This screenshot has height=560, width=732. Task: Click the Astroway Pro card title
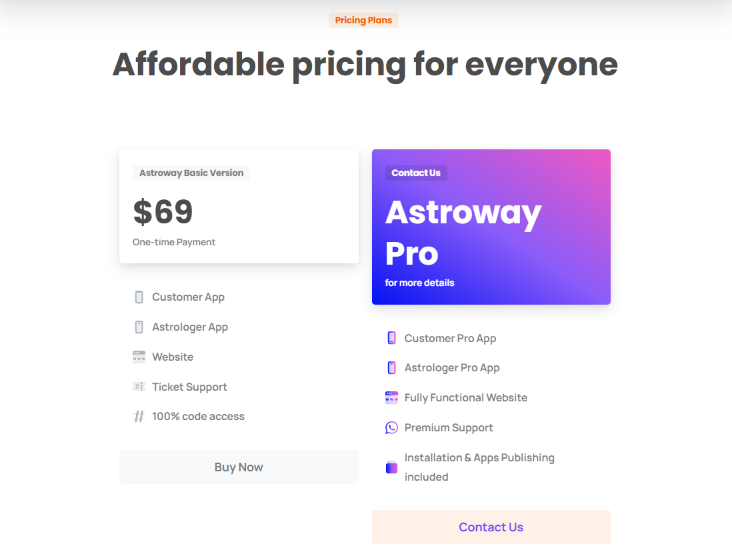pos(463,233)
